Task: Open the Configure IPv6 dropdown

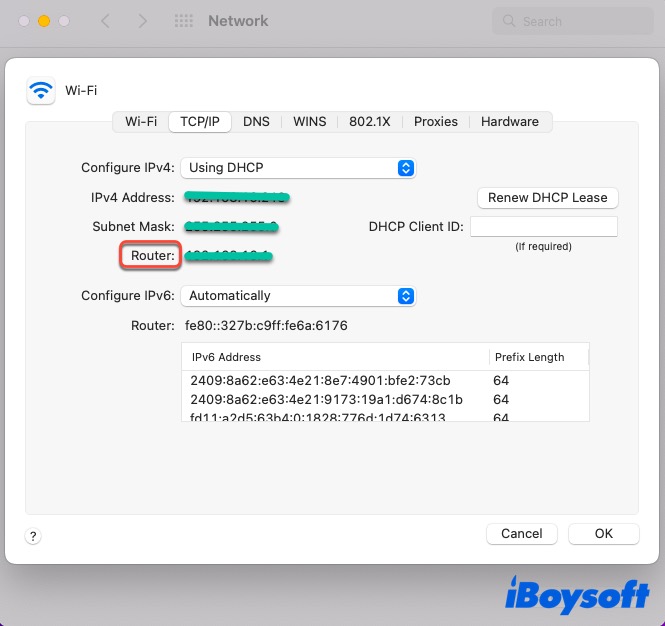Action: pos(298,296)
